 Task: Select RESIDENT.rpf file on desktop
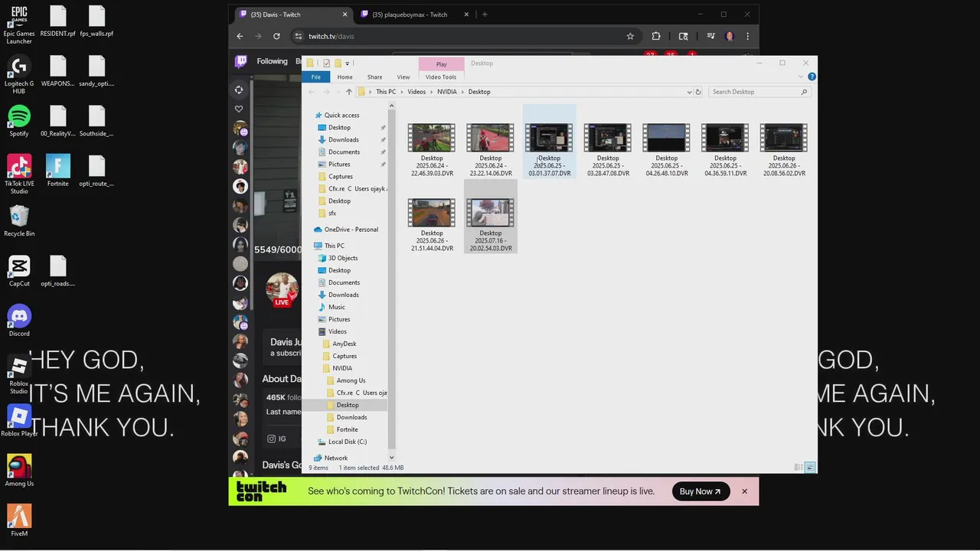coord(58,21)
